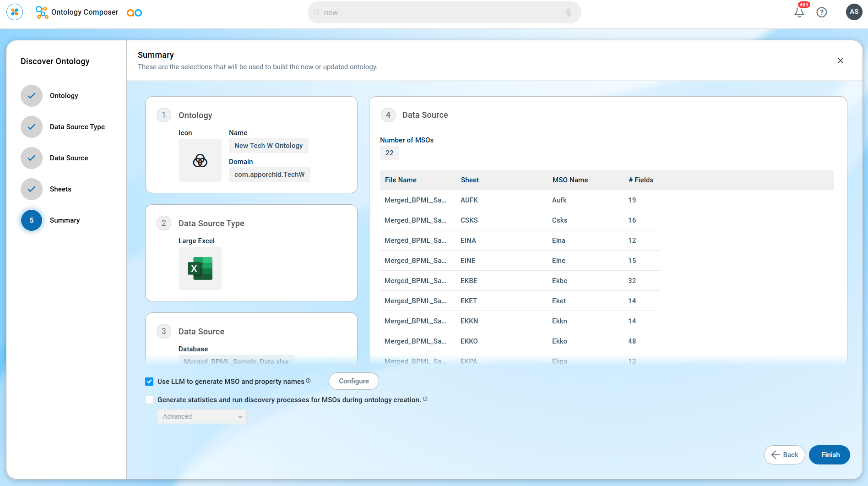Go to the Sheets step
868x486 pixels.
point(32,189)
